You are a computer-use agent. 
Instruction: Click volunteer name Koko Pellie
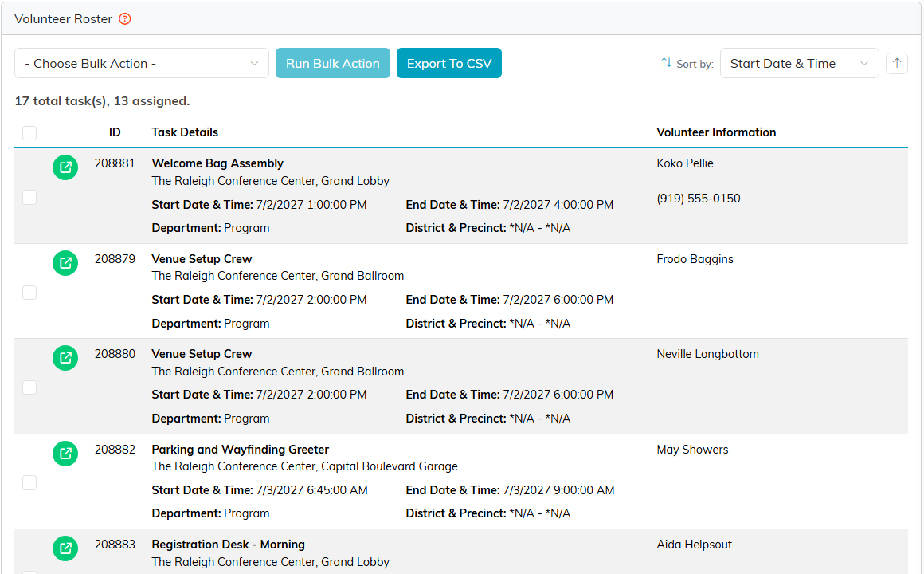pos(685,163)
